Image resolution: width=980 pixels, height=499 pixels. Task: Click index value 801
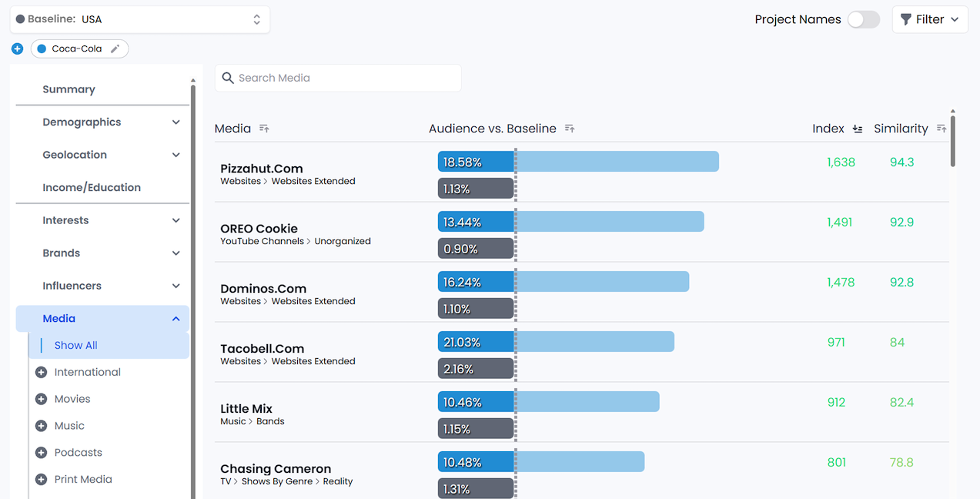click(837, 463)
